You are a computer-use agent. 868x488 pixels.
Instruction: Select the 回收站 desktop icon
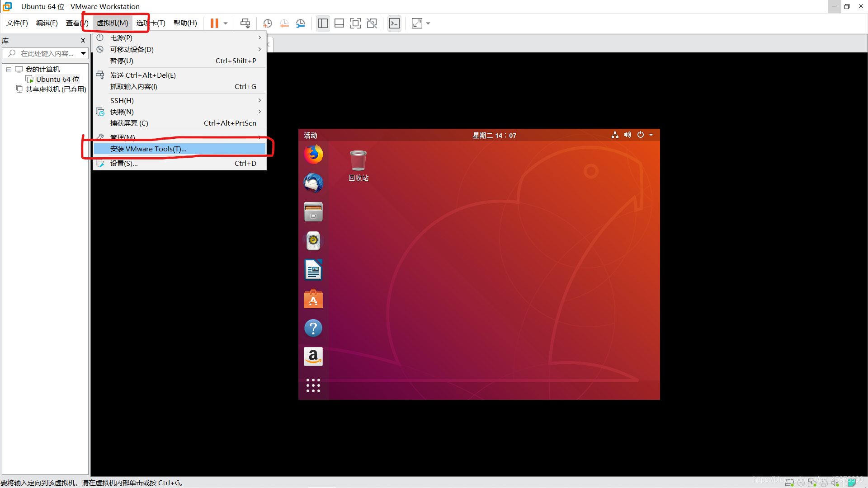tap(358, 166)
